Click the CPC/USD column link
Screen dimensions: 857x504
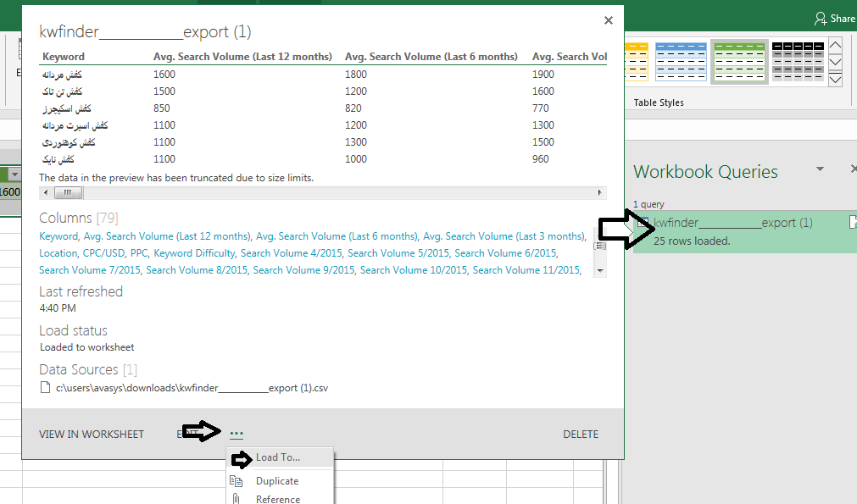[103, 253]
